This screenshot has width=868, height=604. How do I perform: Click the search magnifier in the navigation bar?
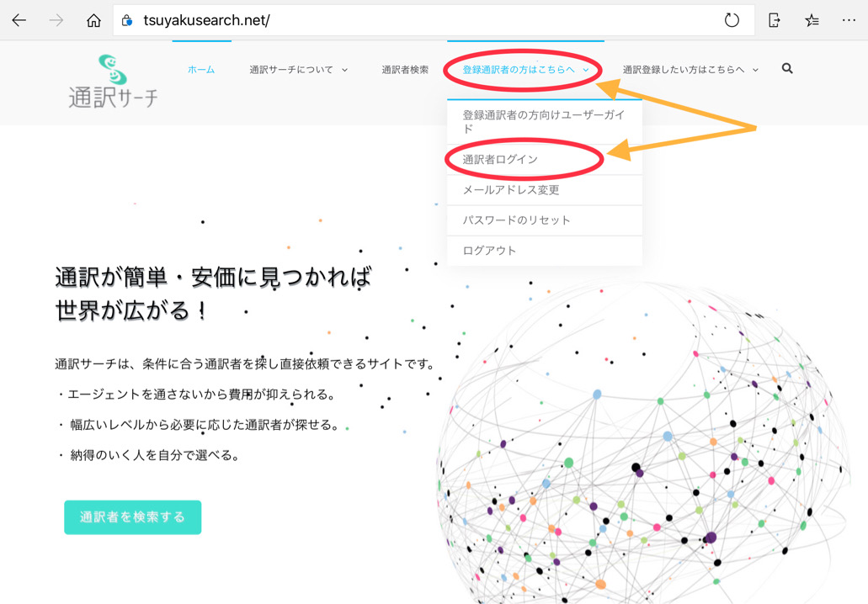pyautogui.click(x=786, y=68)
